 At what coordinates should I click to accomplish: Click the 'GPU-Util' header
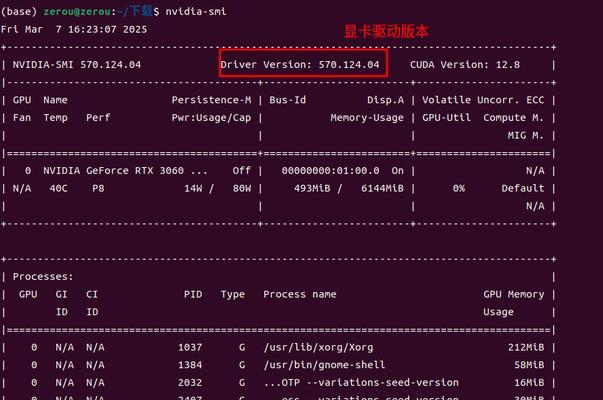point(446,118)
